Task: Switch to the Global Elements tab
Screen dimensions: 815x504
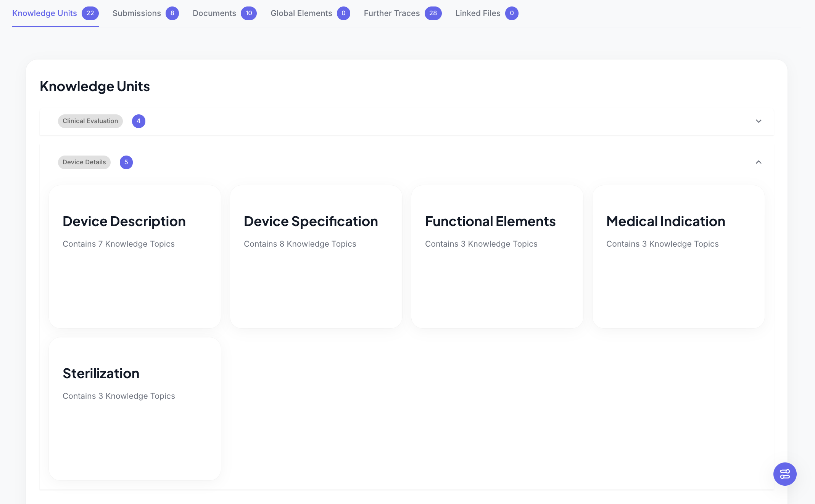Action: [x=301, y=13]
